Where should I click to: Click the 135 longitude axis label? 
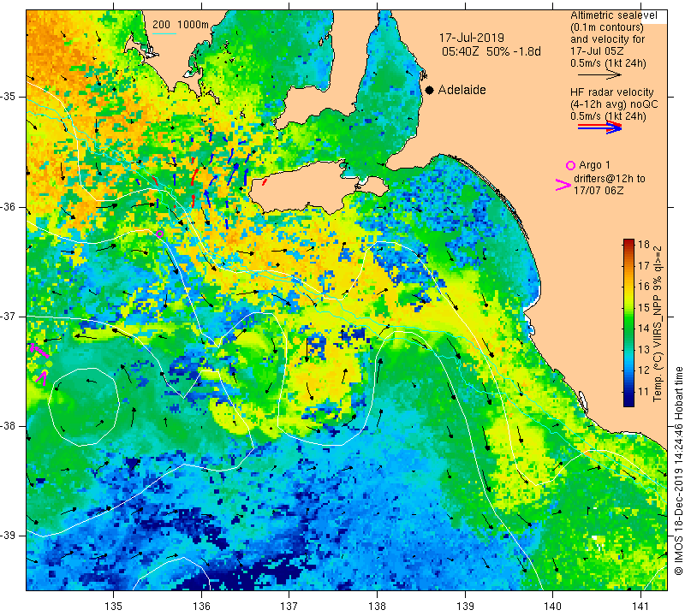pos(114,607)
